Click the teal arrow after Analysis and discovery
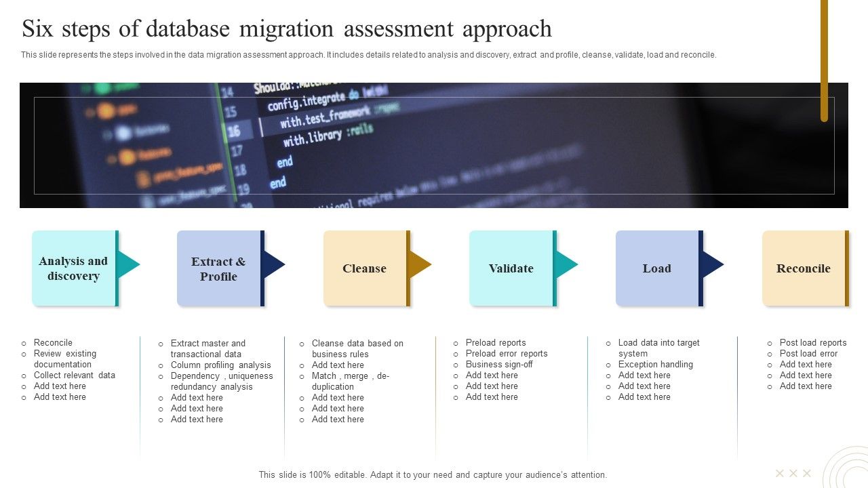The image size is (868, 488). point(128,265)
